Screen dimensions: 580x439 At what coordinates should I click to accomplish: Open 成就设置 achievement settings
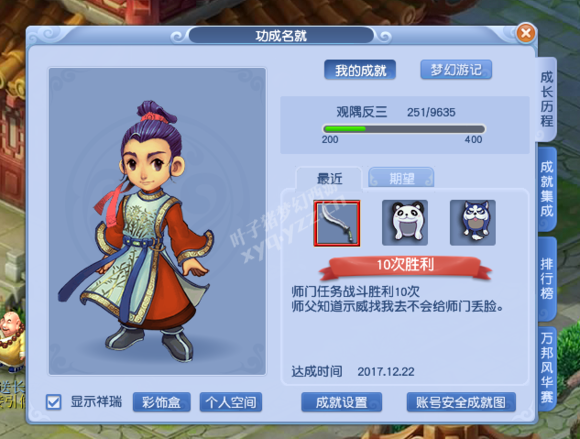point(341,402)
